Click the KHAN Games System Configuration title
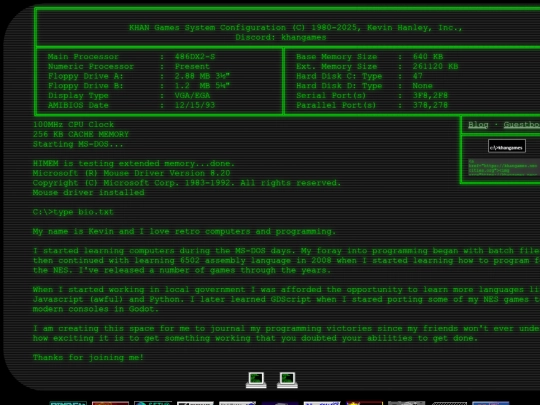 click(x=295, y=28)
